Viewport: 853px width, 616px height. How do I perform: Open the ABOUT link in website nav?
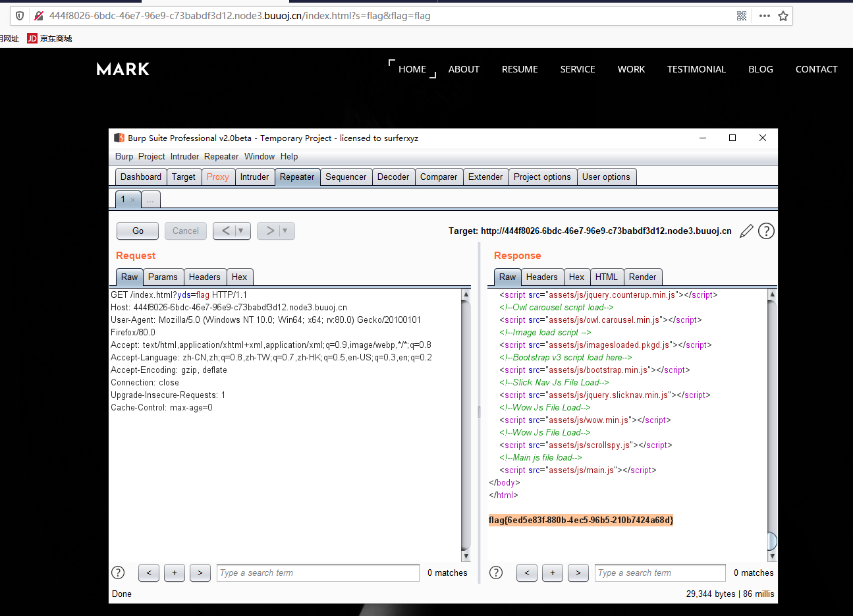464,69
